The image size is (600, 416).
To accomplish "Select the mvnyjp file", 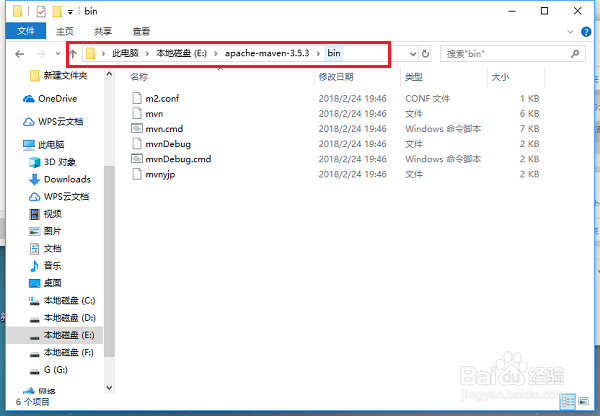I will pos(160,175).
